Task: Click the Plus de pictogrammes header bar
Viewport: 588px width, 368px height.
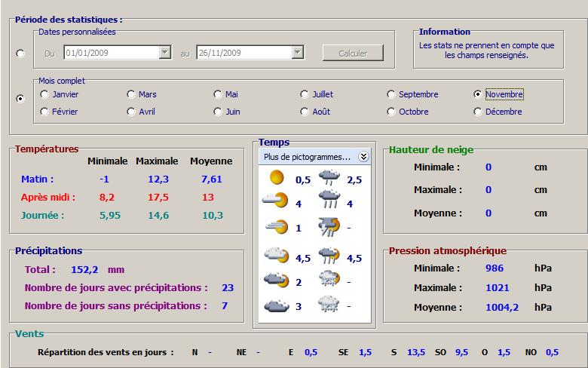Action: click(x=314, y=157)
